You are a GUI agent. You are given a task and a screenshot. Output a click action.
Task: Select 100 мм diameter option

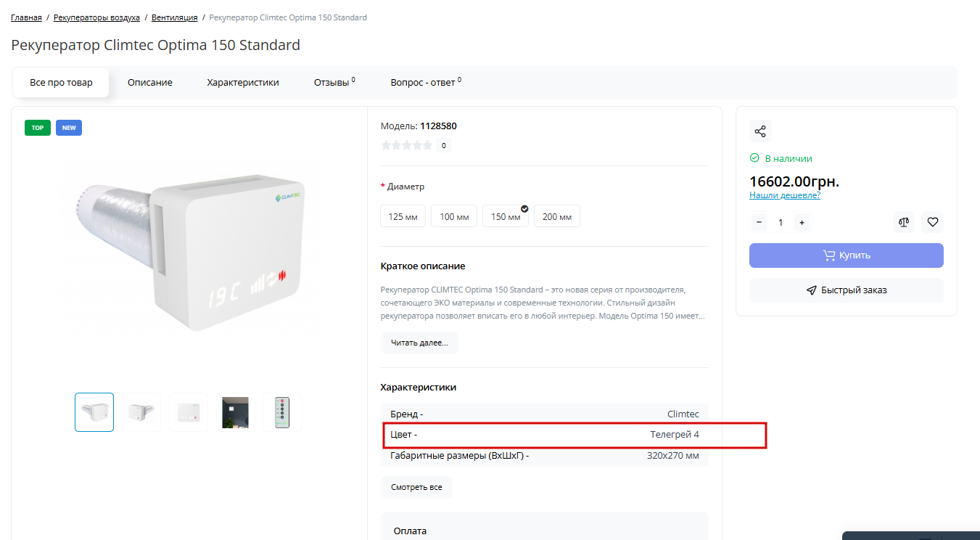(454, 216)
